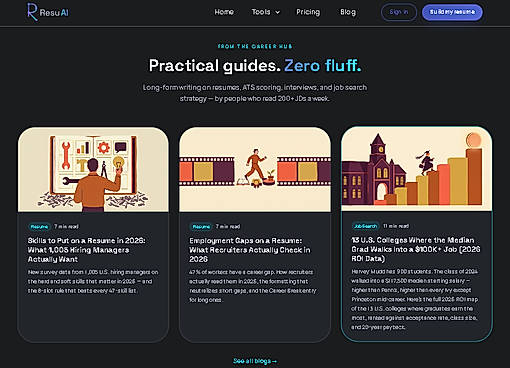Select the Resume tag on employment gaps article
Image resolution: width=510 pixels, height=368 pixels.
point(201,227)
